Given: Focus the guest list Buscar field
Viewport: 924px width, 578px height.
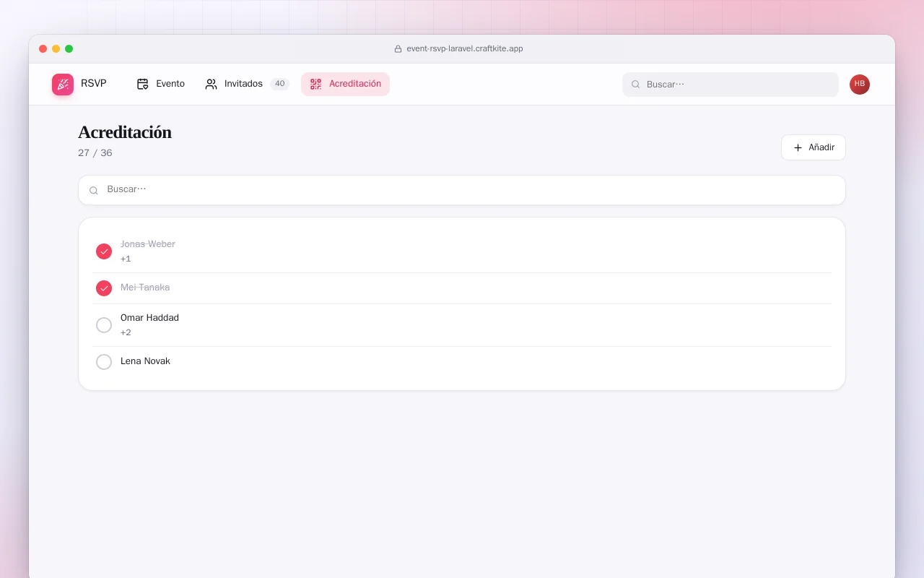Looking at the screenshot, I should click(x=462, y=190).
